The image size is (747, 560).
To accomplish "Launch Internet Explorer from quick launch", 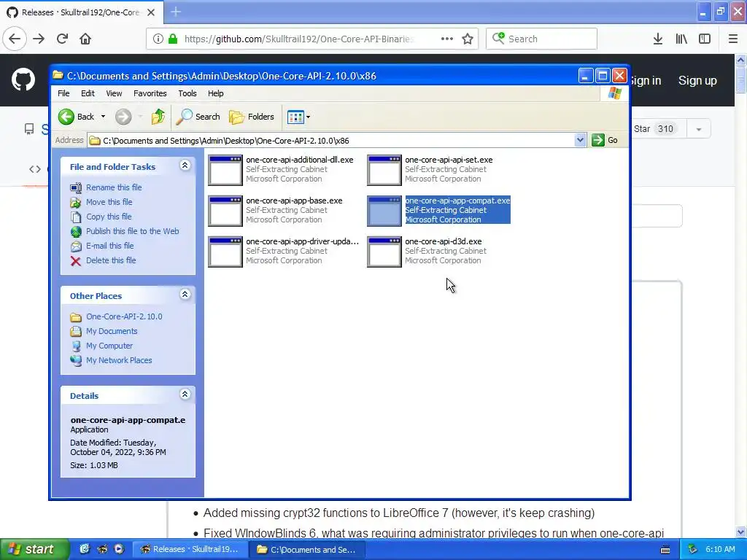I will [85, 549].
